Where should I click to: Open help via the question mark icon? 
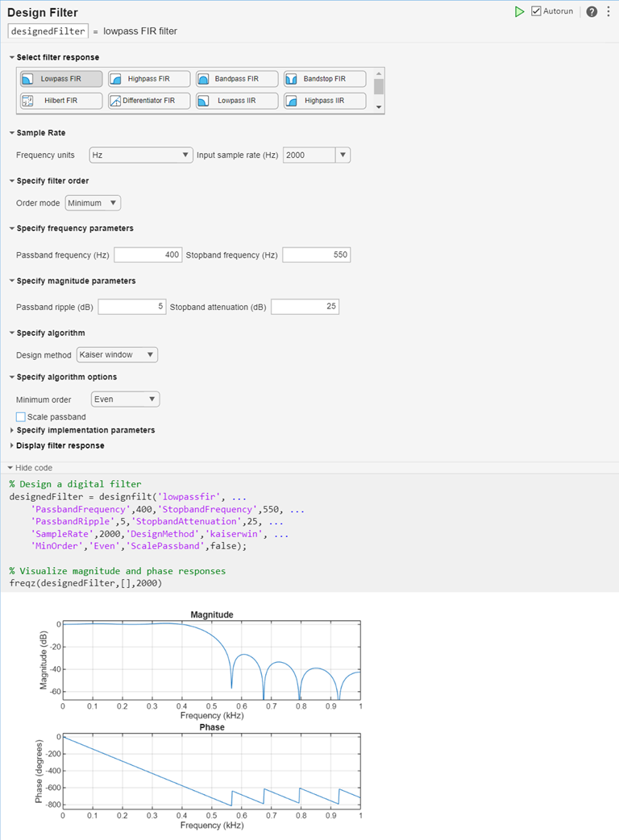pyautogui.click(x=591, y=11)
